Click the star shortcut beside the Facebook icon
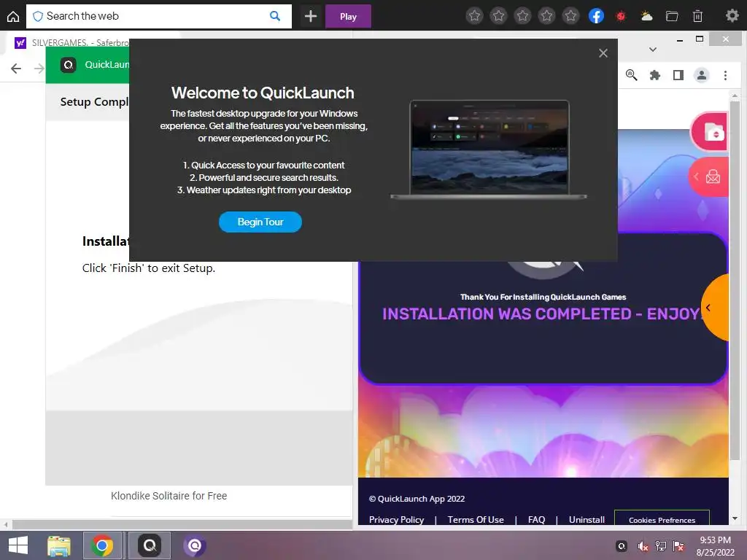 [x=570, y=16]
